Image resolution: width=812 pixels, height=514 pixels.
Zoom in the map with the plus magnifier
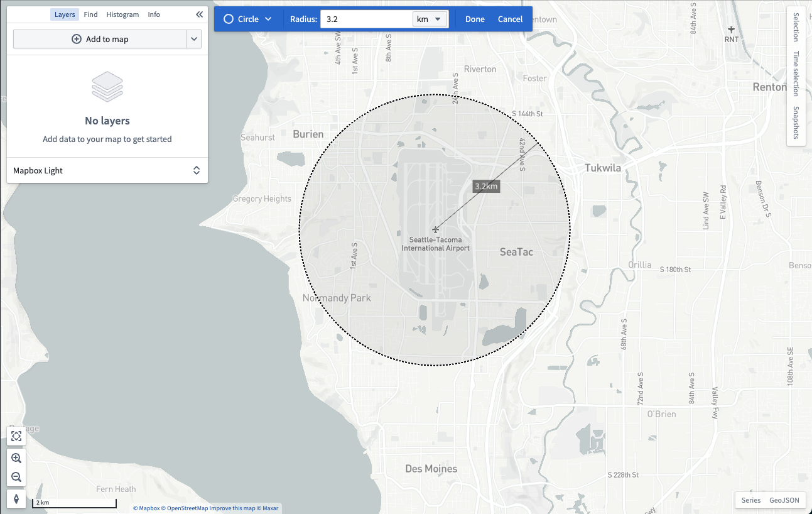(x=16, y=458)
